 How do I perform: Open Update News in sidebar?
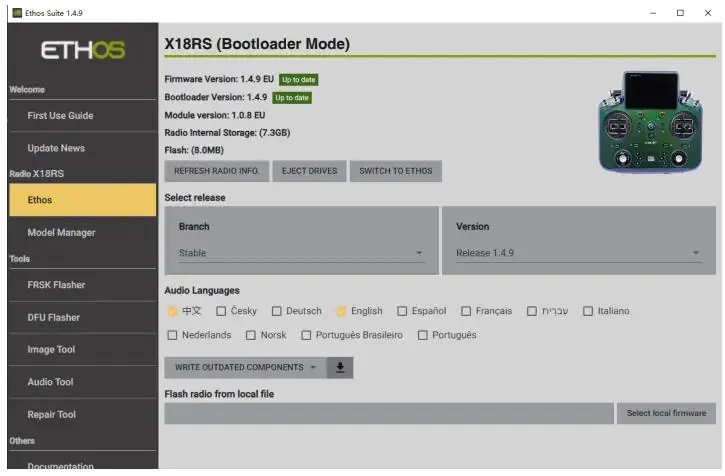(82, 148)
